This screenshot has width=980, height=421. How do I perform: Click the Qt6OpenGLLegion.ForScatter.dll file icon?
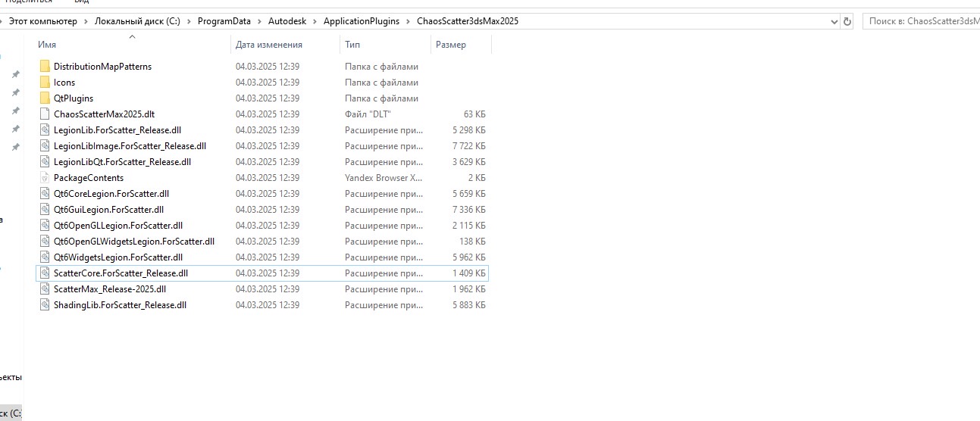pyautogui.click(x=45, y=226)
